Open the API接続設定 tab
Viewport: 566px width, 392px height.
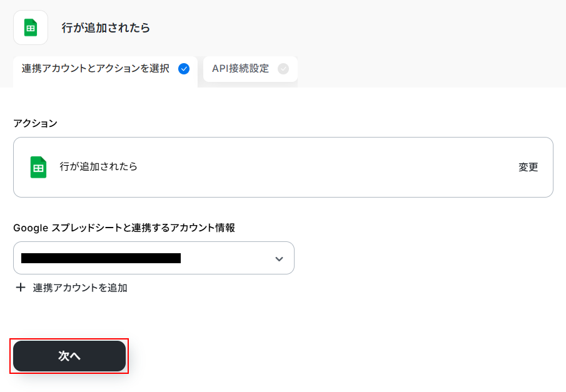pyautogui.click(x=240, y=69)
